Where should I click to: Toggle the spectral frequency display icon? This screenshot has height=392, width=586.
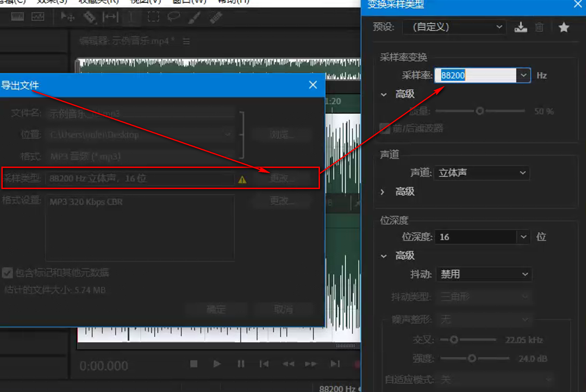tap(38, 17)
